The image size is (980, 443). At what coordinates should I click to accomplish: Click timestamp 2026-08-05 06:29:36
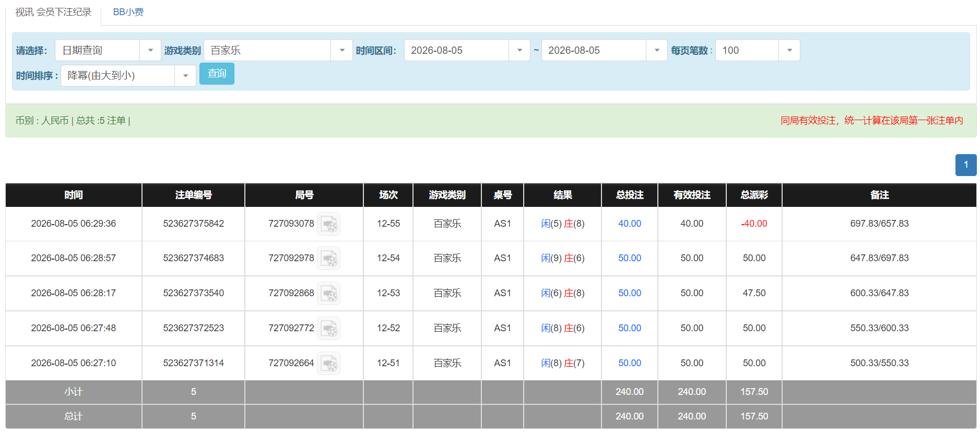pyautogui.click(x=74, y=224)
